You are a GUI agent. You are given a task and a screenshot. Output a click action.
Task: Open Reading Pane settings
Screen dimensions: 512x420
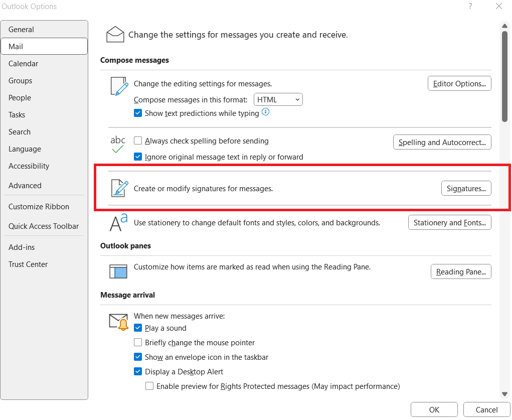coord(461,271)
